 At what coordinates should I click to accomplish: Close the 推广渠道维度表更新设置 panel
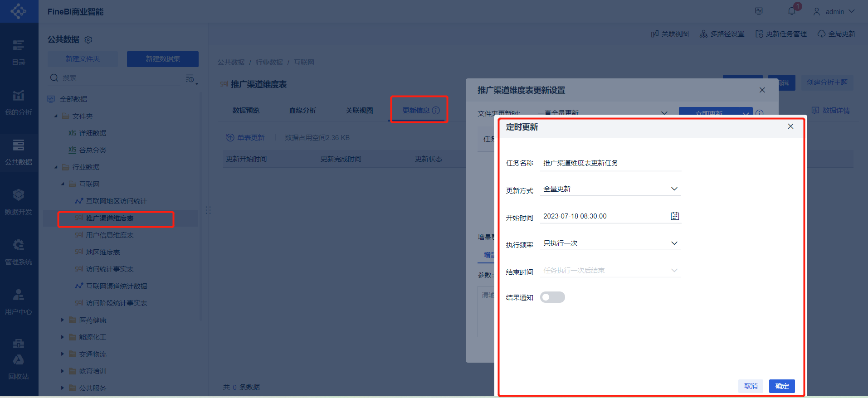762,90
